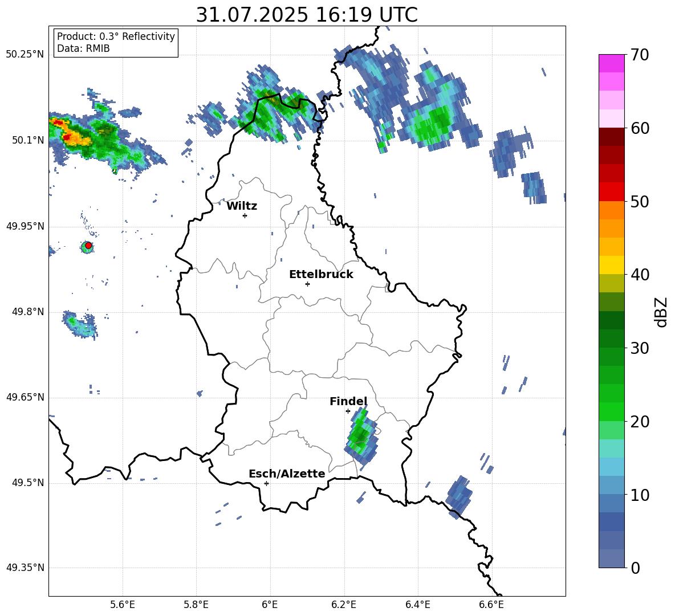Click the 6.4°E longitude label
This screenshot has width=675, height=616.
417,605
